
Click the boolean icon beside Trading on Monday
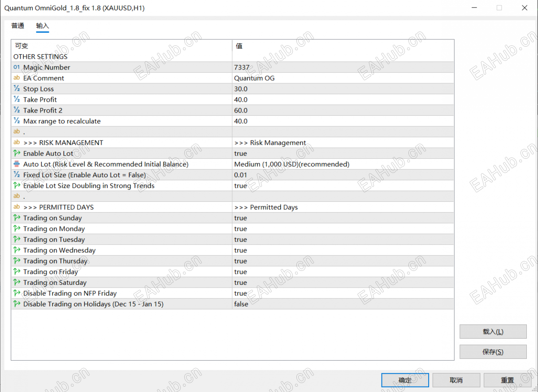point(17,229)
